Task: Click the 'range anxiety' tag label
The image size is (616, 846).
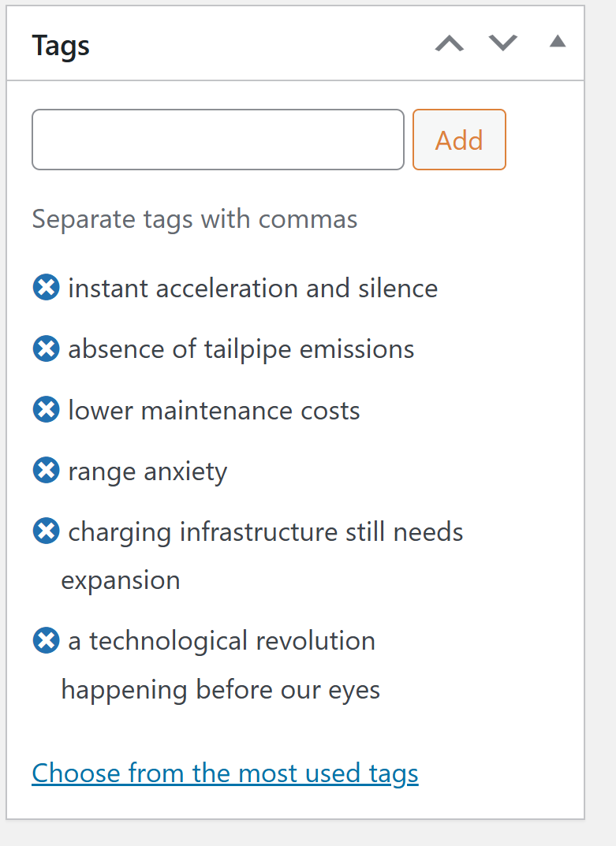Action: click(x=147, y=471)
